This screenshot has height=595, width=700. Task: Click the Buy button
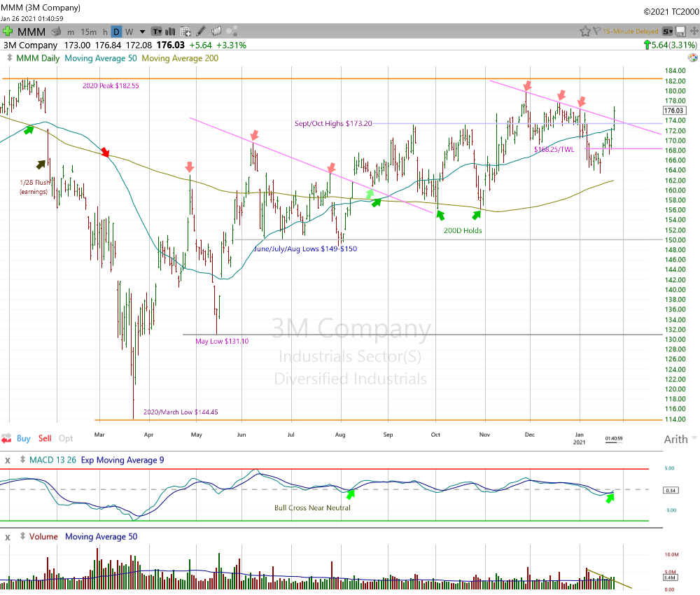click(23, 438)
